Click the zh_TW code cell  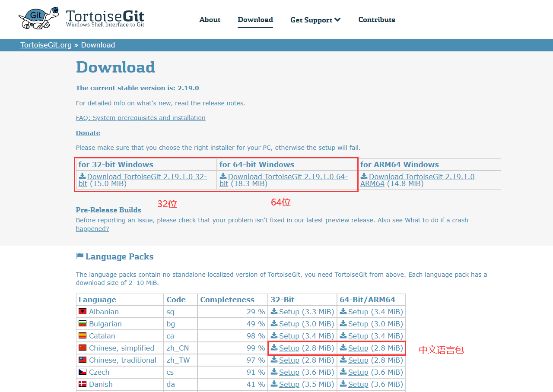(181, 360)
